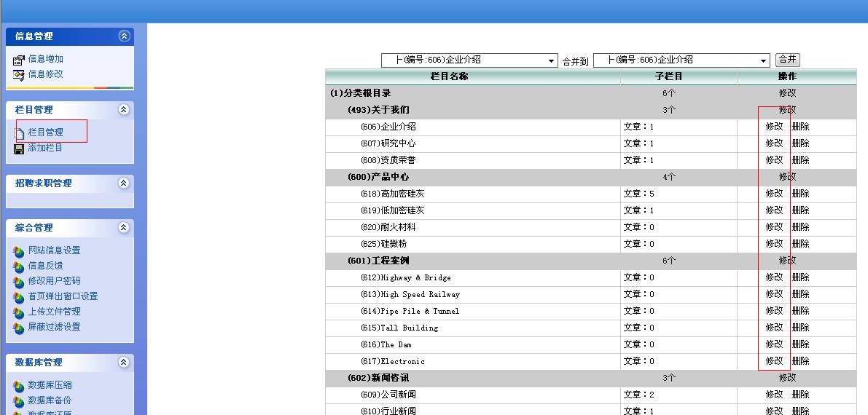Click 修改 for 分类根目录 row
This screenshot has width=868, height=415.
[x=787, y=93]
